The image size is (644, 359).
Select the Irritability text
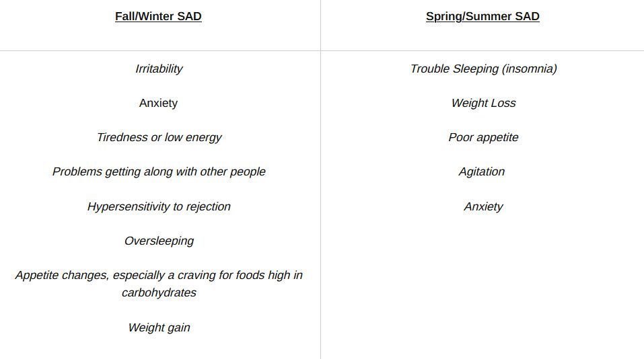[x=159, y=69]
